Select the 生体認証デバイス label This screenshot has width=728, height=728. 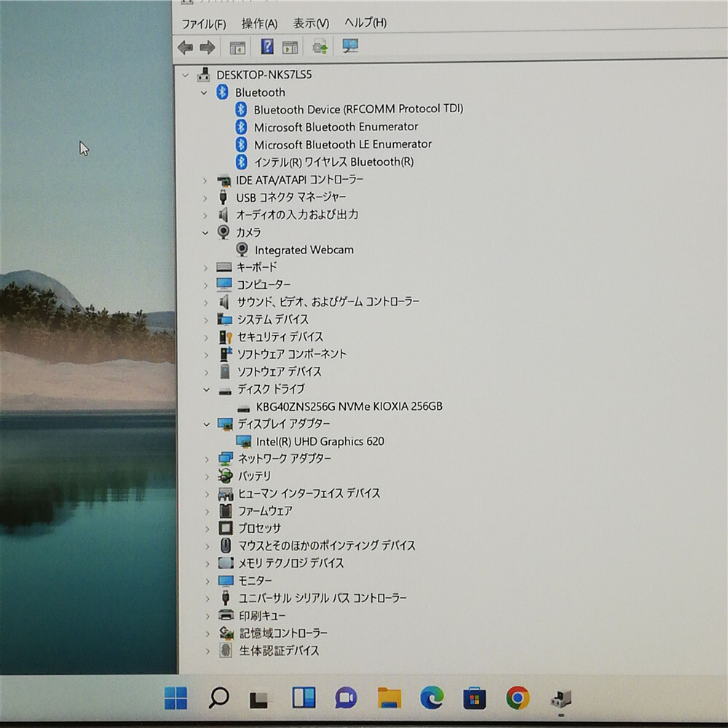[x=279, y=652]
